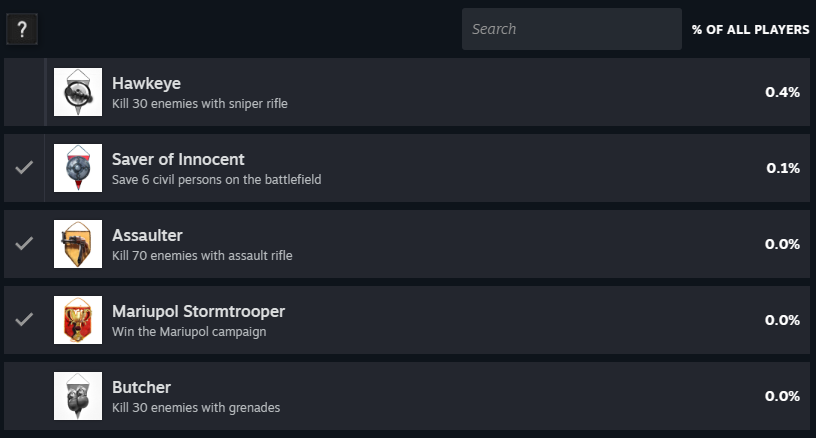Select the Assaulter rifle pennant icon
Screen dimensions: 816x438
(x=78, y=244)
